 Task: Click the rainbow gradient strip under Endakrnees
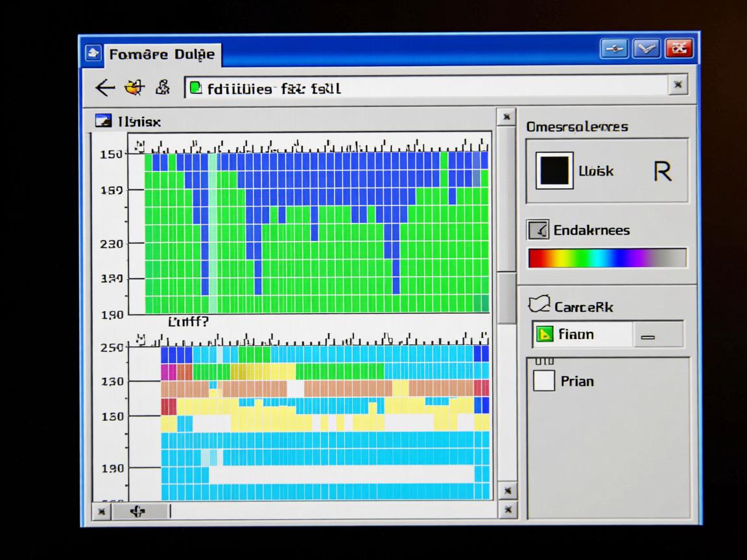point(607,258)
